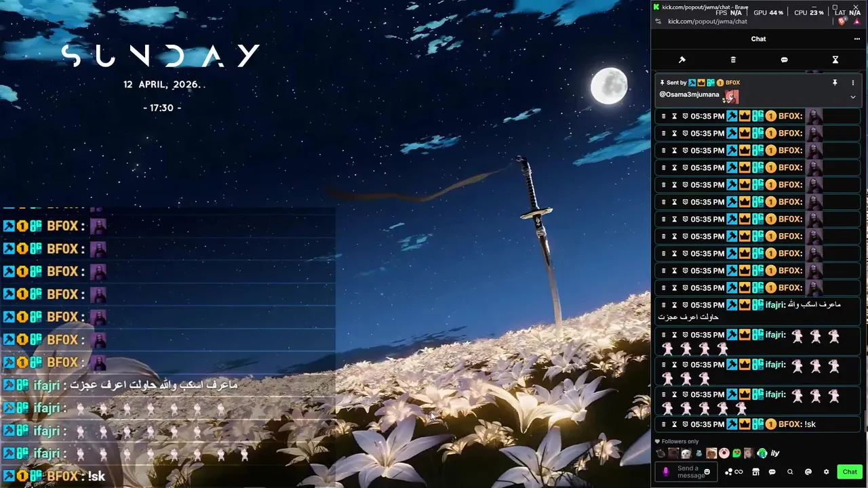Viewport: 868px width, 488px height.
Task: Click the three-bubbles icon beside message box
Action: 728,472
